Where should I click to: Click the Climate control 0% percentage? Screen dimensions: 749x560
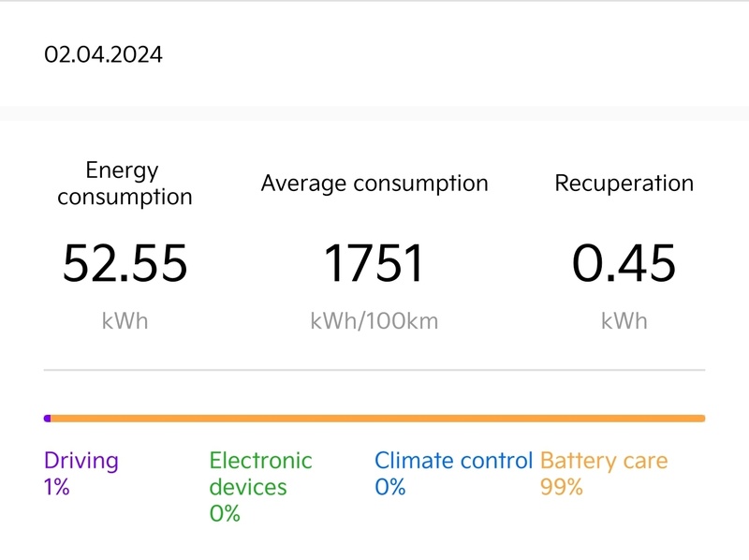pos(389,487)
